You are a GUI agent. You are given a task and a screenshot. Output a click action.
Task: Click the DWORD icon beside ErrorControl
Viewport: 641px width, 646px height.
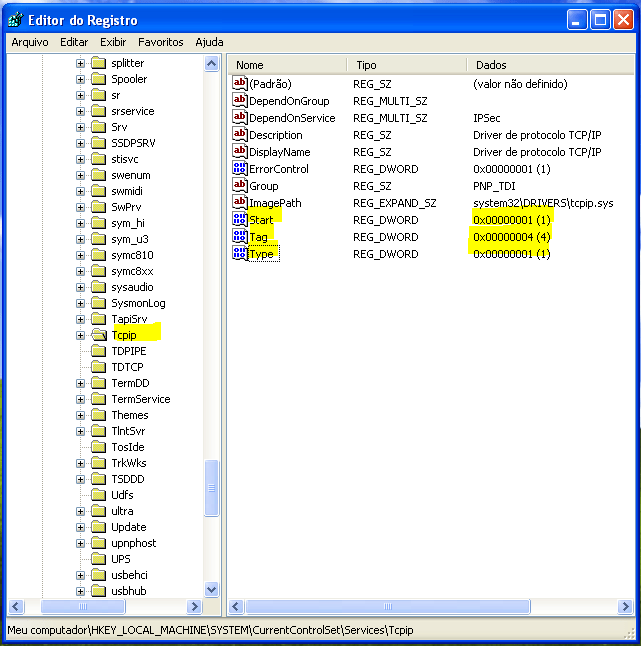[x=239, y=169]
